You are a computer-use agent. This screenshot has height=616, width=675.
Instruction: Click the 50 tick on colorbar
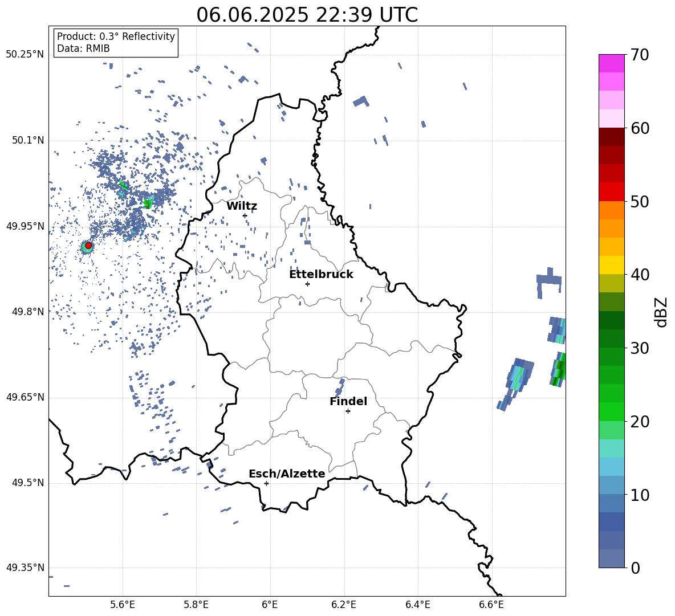[640, 201]
